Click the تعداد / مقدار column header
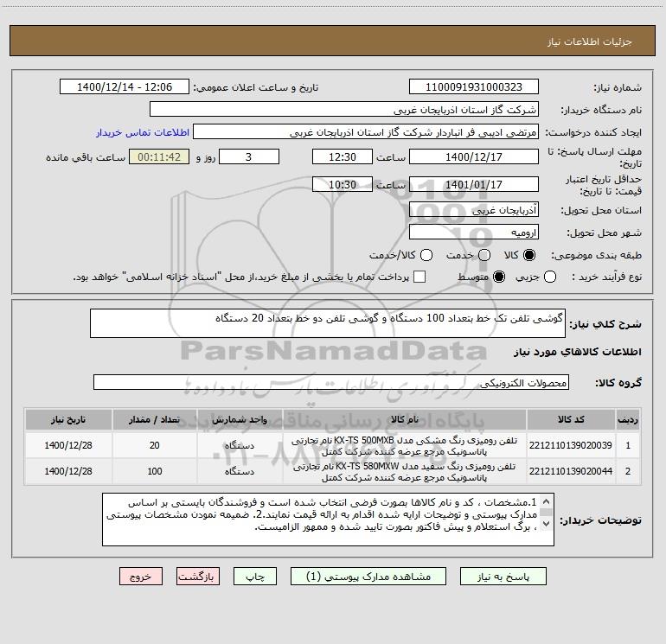Screen dimensions: 666x644 coord(154,419)
